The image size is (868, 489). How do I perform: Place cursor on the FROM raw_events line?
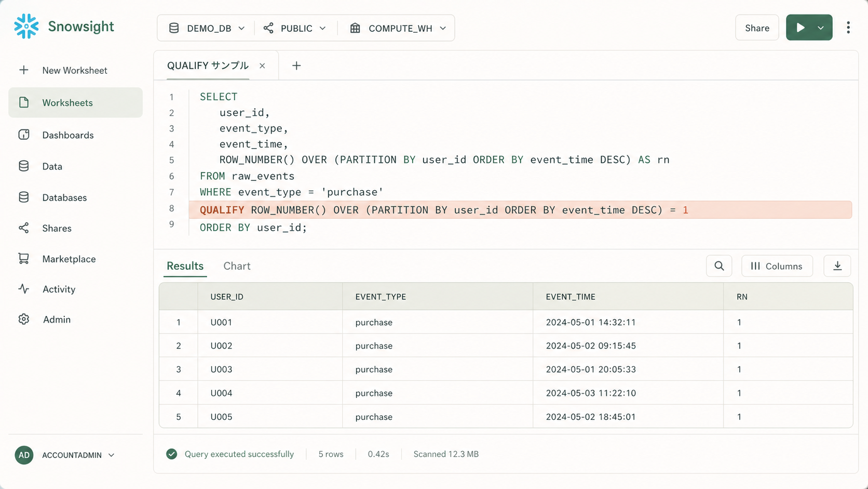(247, 176)
